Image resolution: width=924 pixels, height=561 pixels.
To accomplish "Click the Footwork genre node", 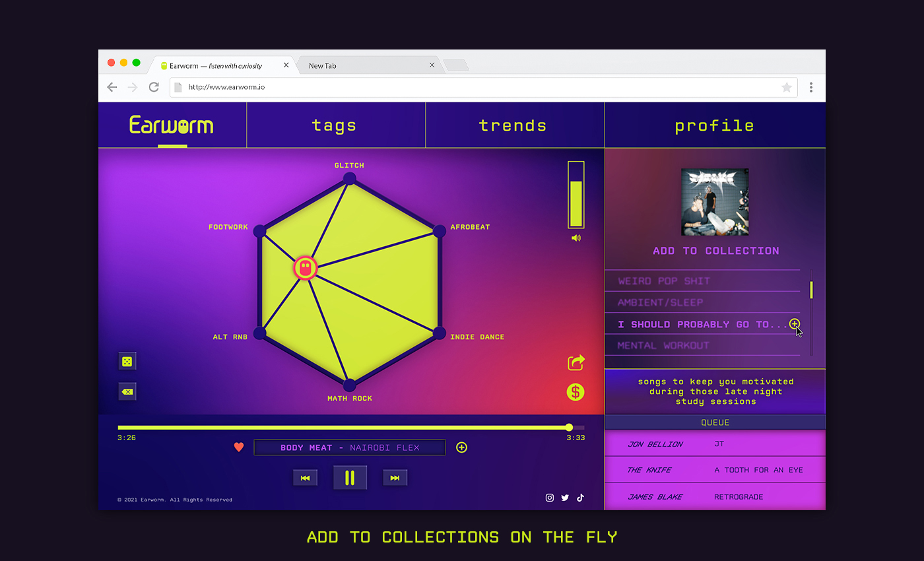I will pyautogui.click(x=260, y=230).
